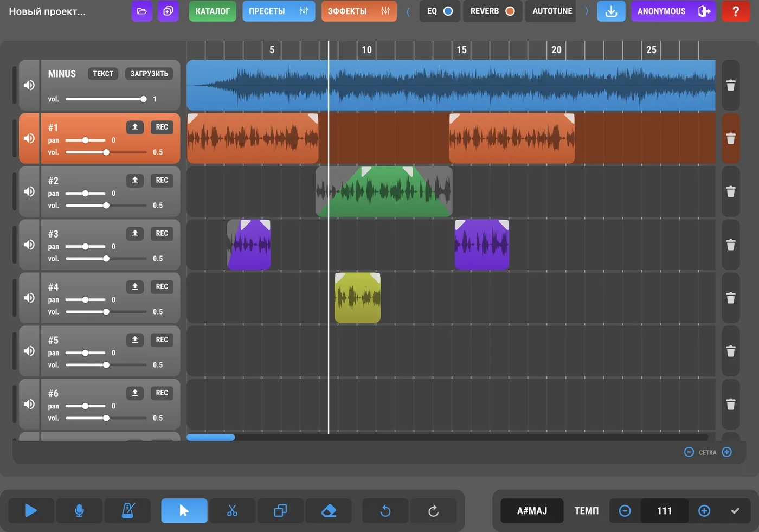Mute track #3 speaker
Image resolution: width=759 pixels, height=532 pixels.
point(29,245)
